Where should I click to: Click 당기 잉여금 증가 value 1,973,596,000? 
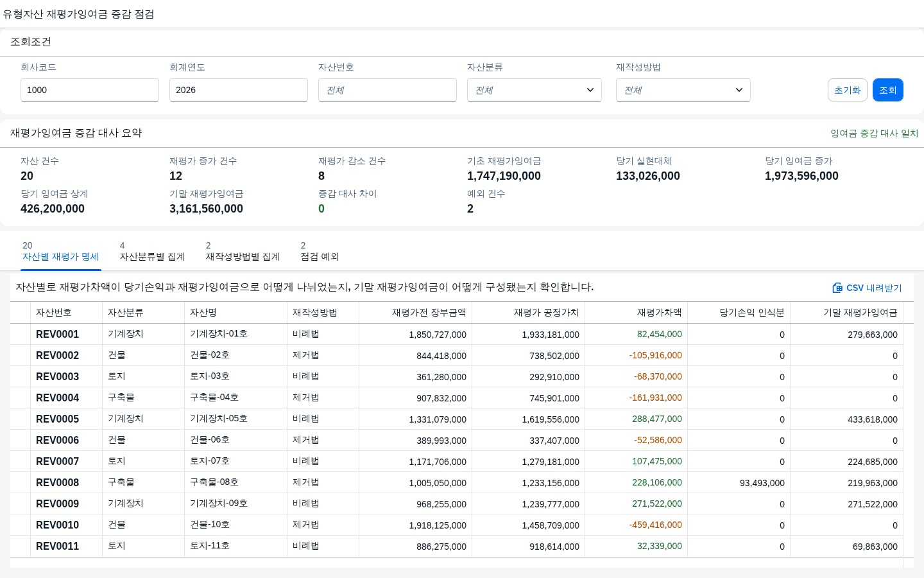801,176
